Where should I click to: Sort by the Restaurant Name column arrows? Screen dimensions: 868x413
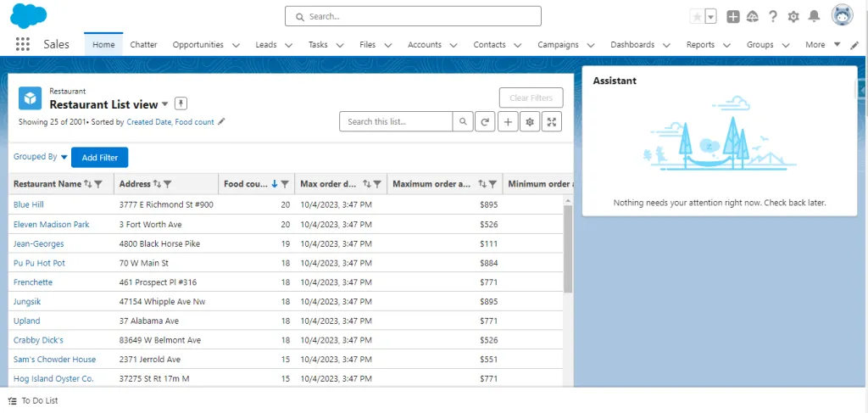(x=87, y=184)
